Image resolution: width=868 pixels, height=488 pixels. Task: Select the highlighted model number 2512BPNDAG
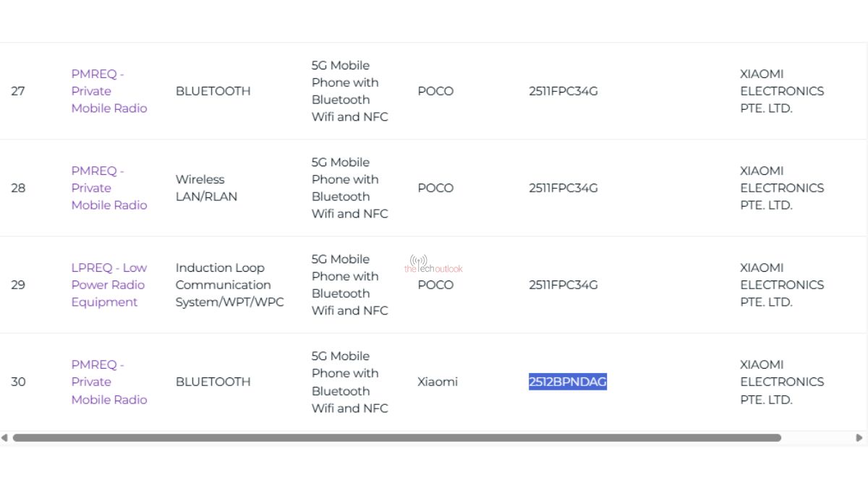coord(567,382)
